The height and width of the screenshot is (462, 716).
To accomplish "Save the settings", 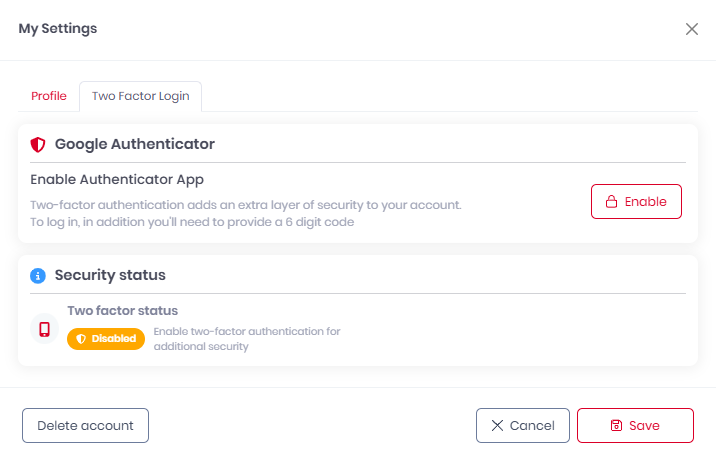I will [x=635, y=425].
